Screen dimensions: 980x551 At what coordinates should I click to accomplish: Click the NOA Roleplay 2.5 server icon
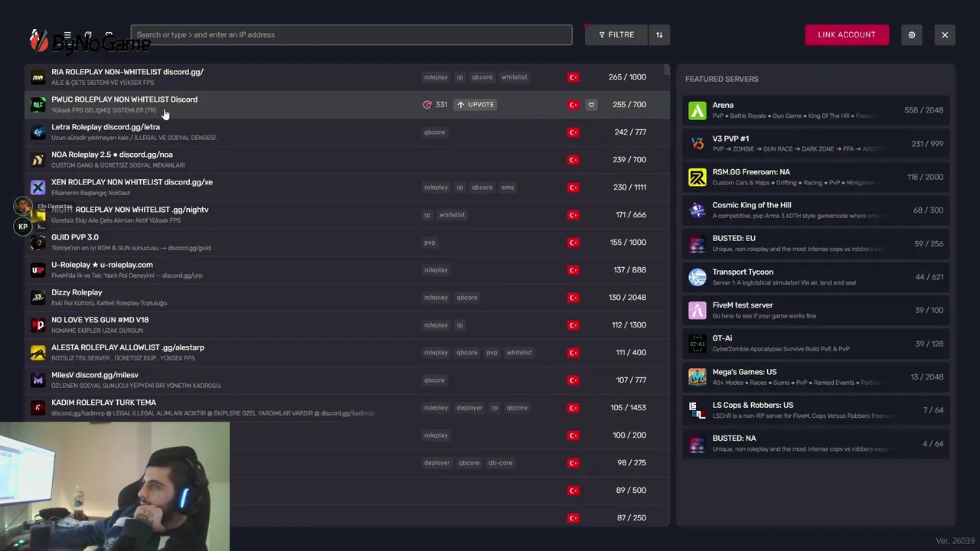pos(38,160)
